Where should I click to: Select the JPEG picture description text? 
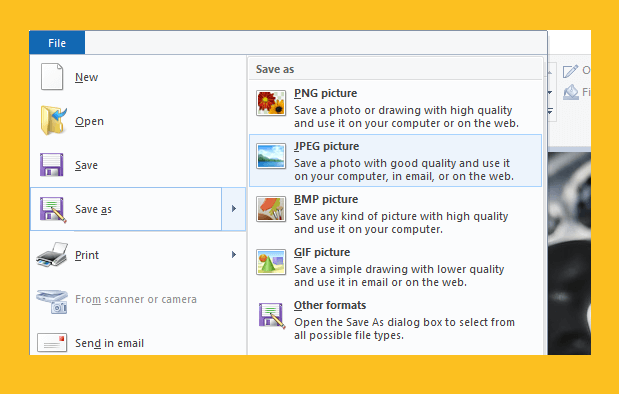(403, 170)
